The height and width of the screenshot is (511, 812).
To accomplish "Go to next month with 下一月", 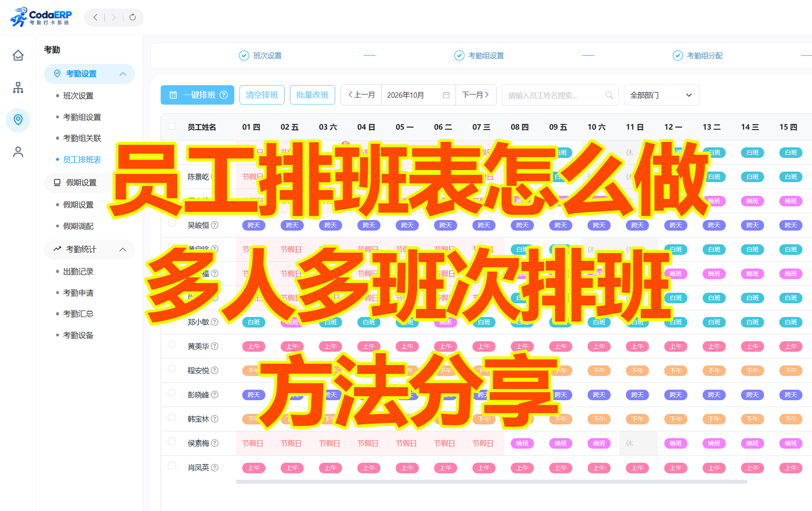I will pyautogui.click(x=476, y=95).
